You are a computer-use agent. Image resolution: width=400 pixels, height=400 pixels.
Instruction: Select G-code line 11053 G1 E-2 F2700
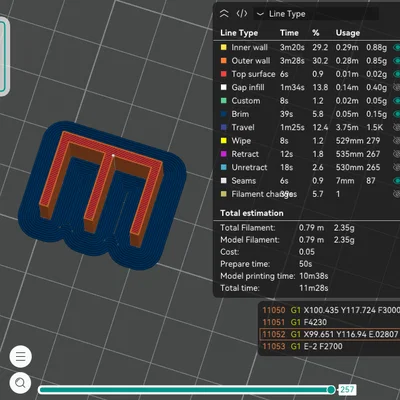(331, 346)
